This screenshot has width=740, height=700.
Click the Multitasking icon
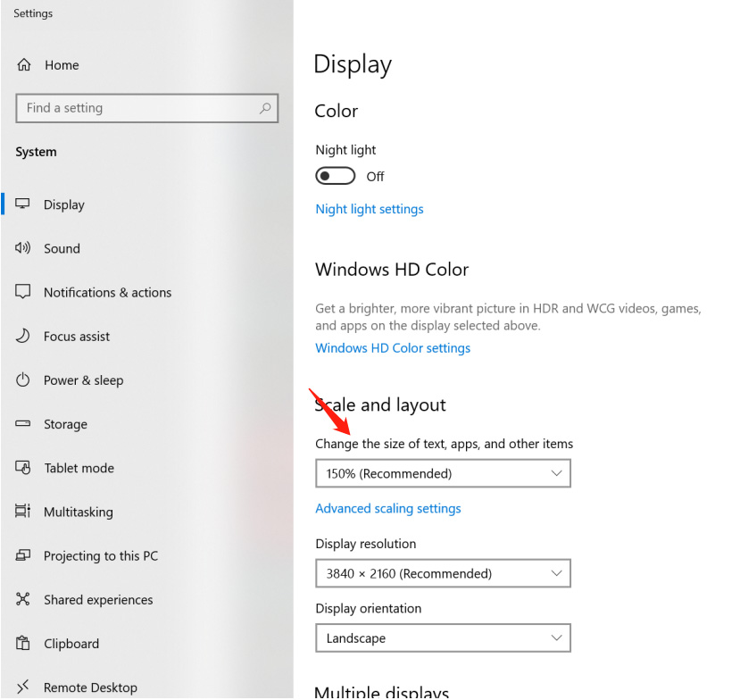22,512
